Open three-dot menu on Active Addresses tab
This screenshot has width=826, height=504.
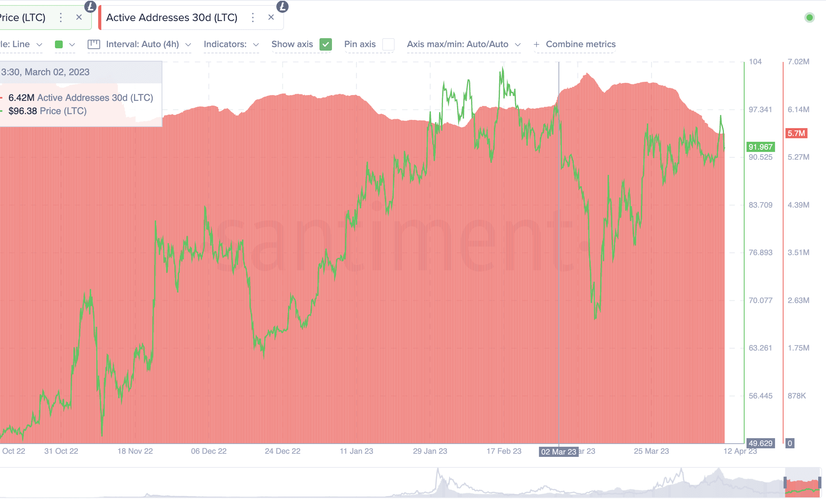click(x=253, y=18)
